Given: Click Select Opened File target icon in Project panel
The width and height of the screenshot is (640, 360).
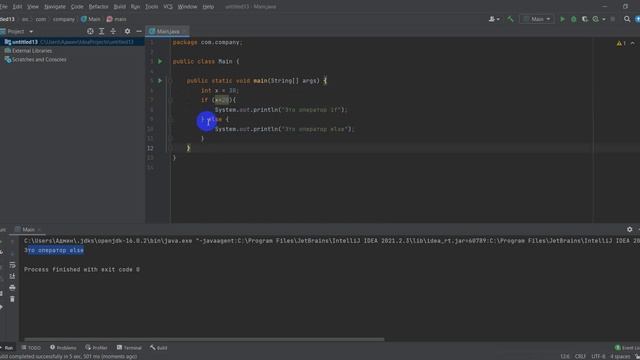Looking at the screenshot, I should point(90,31).
